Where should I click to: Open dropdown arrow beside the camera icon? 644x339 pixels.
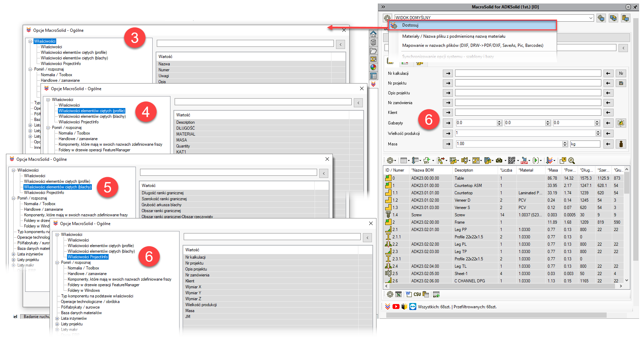click(x=505, y=161)
